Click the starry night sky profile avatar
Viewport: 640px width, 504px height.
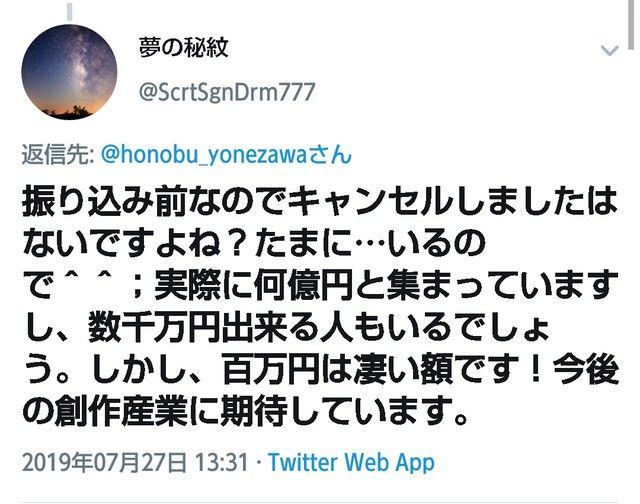(x=69, y=72)
